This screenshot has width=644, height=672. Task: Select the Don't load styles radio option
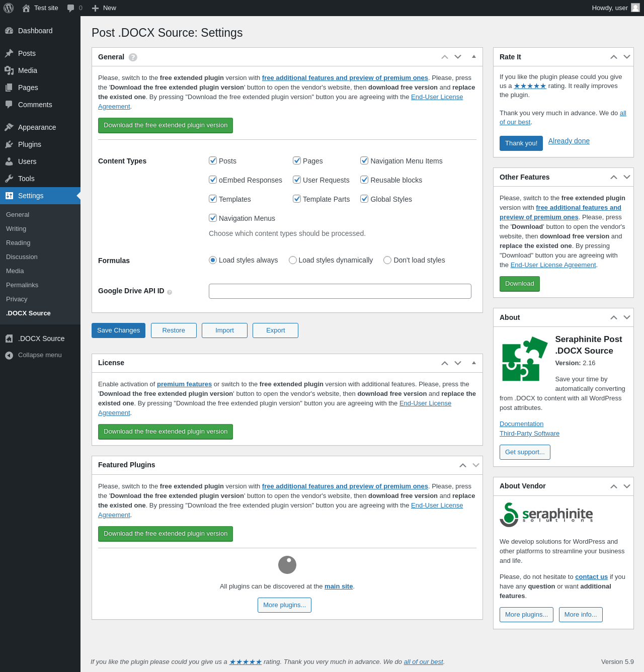pyautogui.click(x=387, y=260)
